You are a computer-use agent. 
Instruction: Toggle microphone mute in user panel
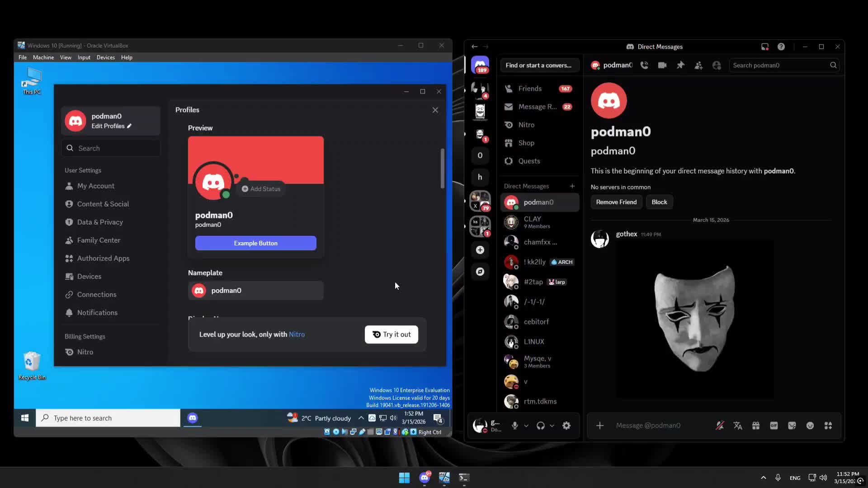514,425
